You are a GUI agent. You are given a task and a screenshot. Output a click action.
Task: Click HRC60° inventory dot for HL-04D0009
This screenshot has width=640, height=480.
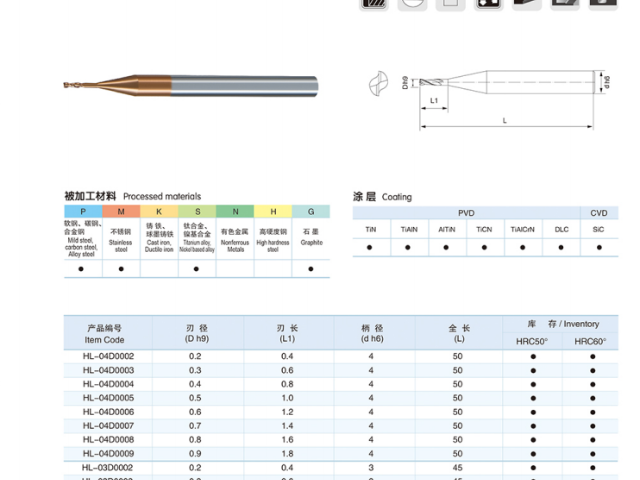click(x=592, y=453)
